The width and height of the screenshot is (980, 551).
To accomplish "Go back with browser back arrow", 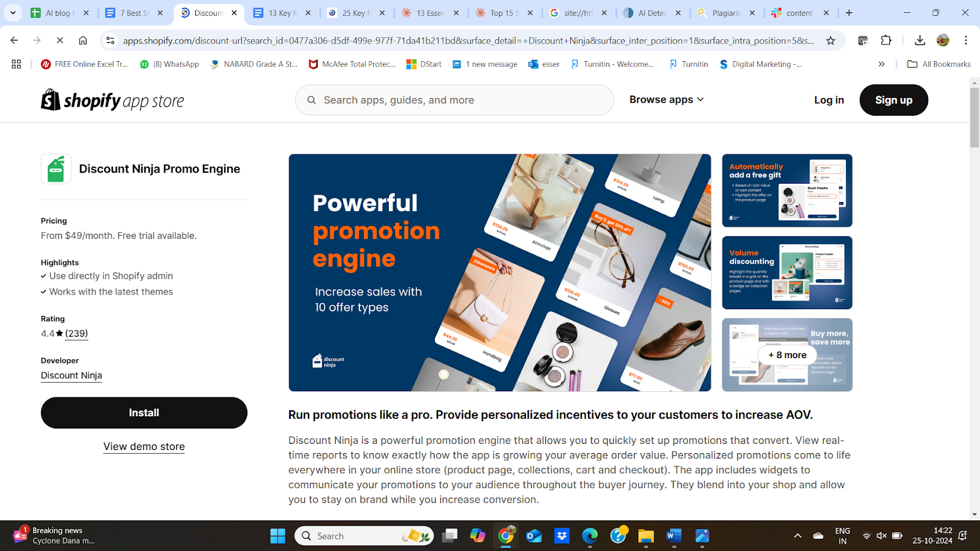I will coord(14,40).
